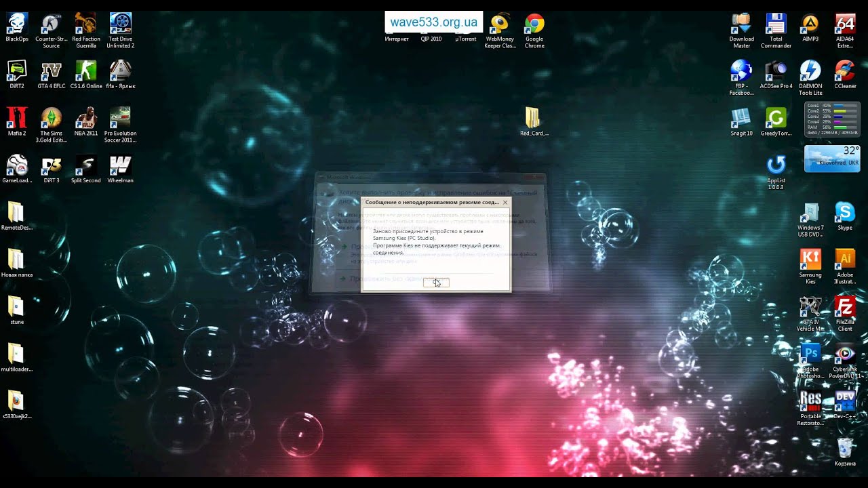Launch the QIP 2010 messenger icon
The height and width of the screenshot is (488, 868).
pos(431,39)
